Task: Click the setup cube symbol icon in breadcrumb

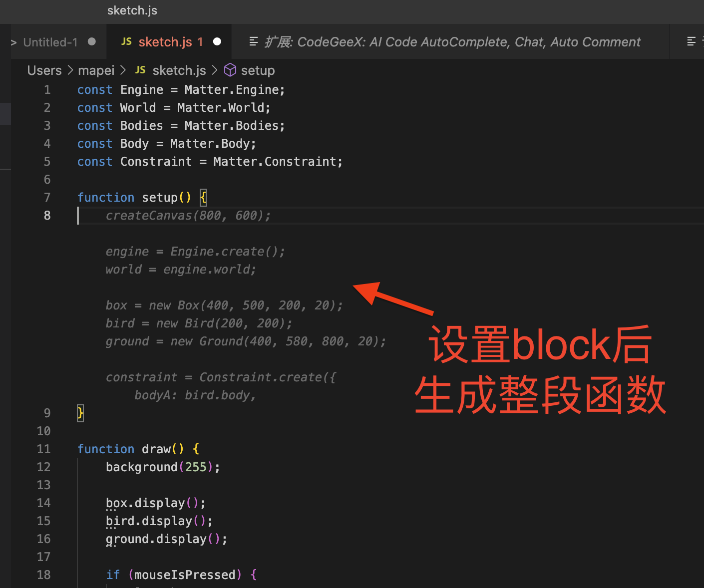Action: [230, 70]
